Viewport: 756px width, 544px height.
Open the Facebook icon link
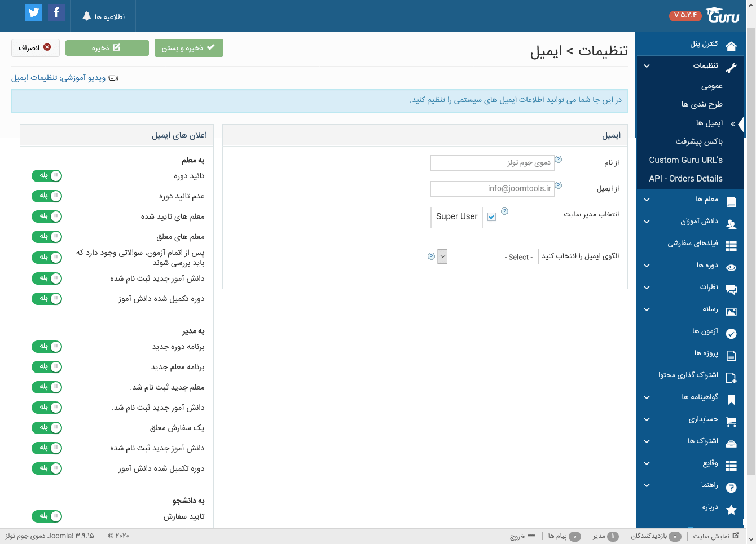coord(56,12)
